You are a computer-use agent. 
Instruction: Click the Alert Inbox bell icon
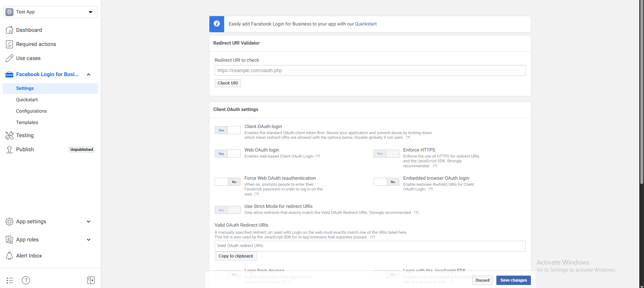coord(9,256)
